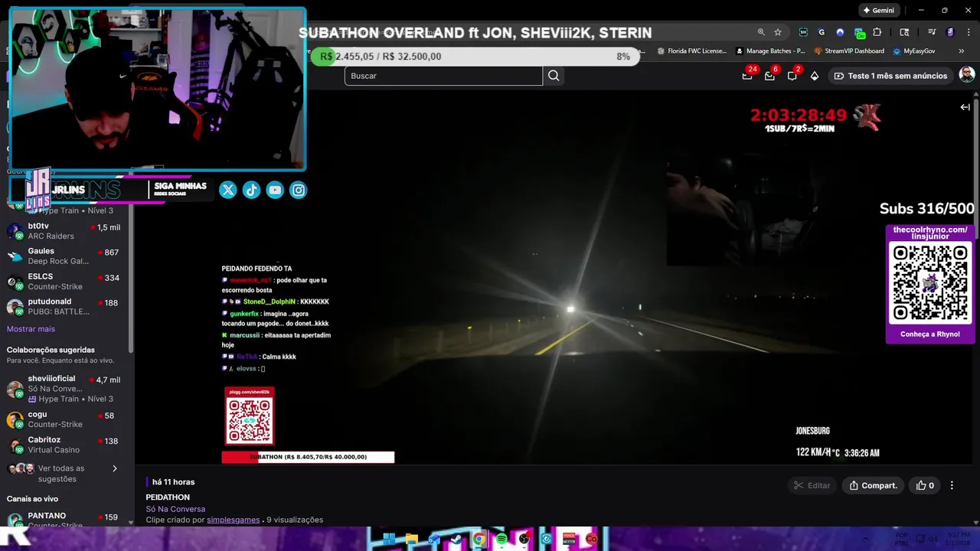Like the clip with thumbs up
This screenshot has height=551, width=980.
925,485
